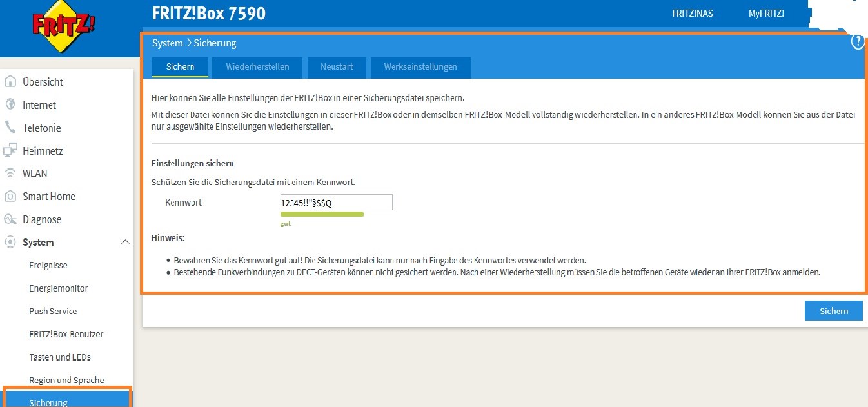The height and width of the screenshot is (407, 868).
Task: Open Energiemonitor under System
Action: coord(59,288)
